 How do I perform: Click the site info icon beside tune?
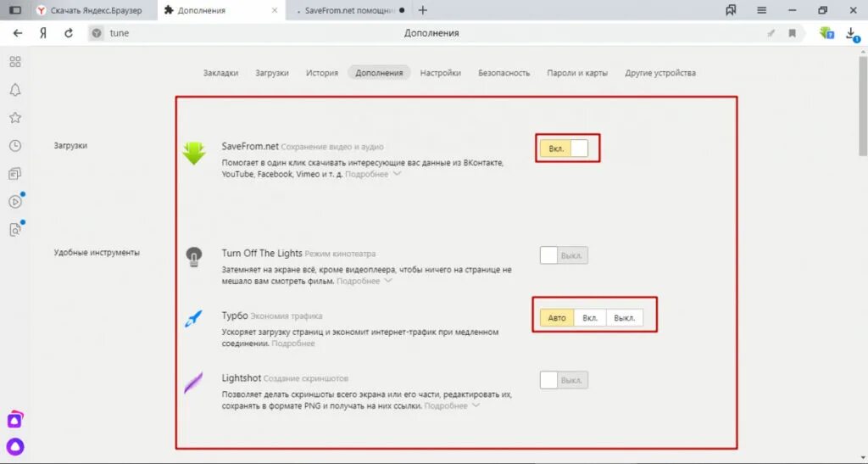[97, 33]
